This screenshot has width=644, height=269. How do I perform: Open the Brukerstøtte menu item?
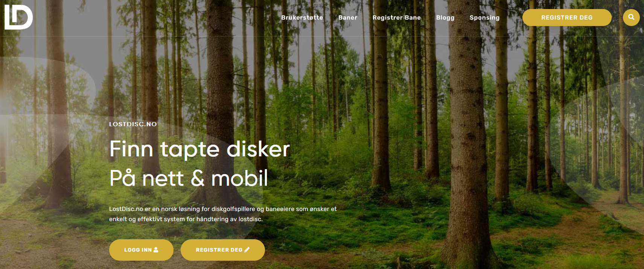pos(302,17)
